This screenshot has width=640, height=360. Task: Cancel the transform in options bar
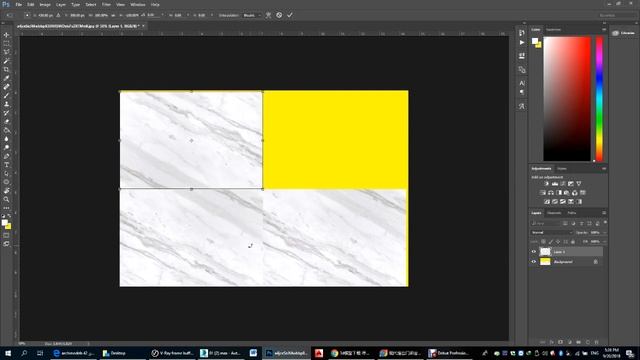(279, 15)
